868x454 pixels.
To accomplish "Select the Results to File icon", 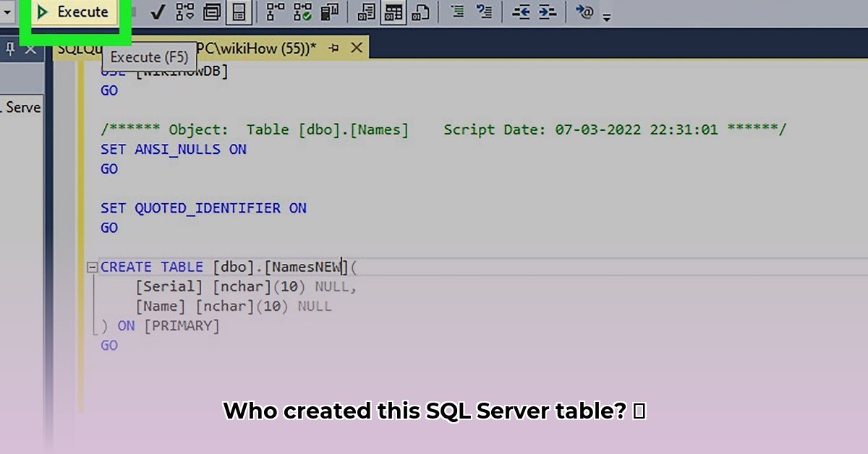I will pos(420,12).
